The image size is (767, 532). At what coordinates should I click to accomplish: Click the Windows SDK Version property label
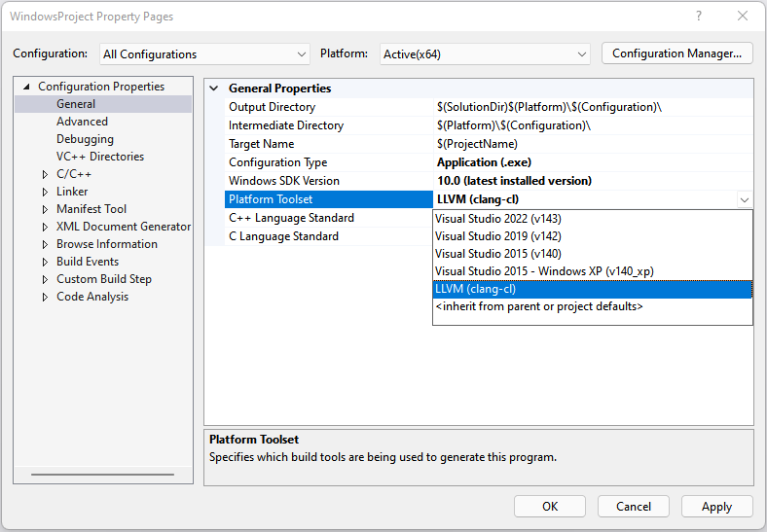[283, 181]
